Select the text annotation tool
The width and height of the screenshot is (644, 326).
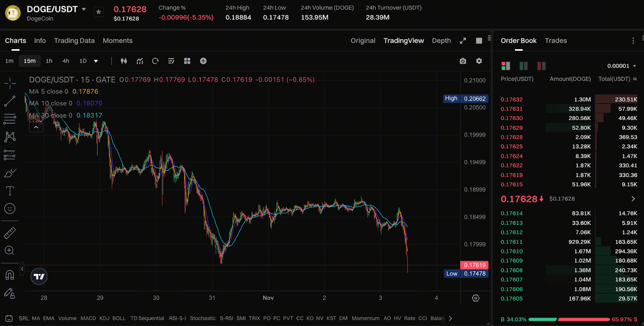point(10,191)
